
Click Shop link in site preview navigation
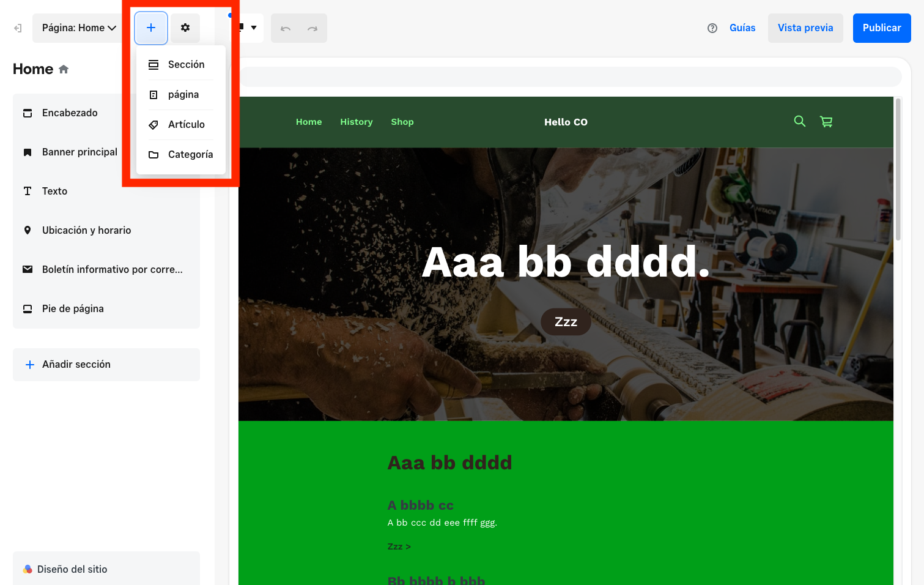[x=402, y=122]
